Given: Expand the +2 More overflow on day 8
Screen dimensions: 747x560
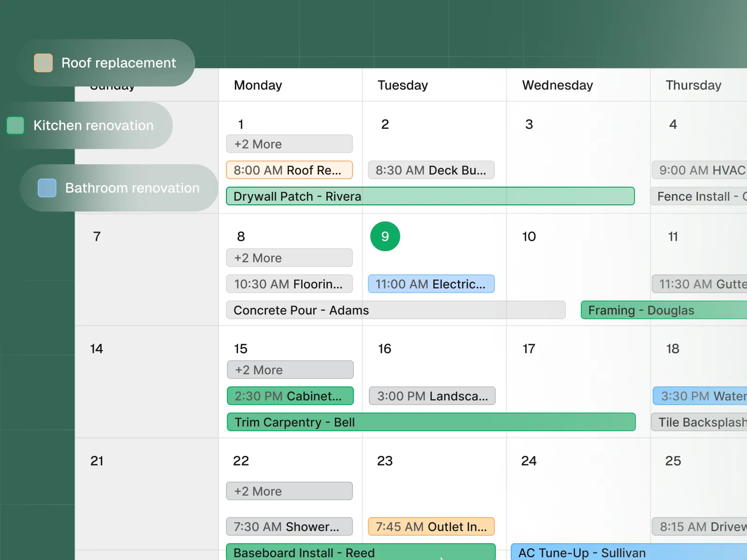Looking at the screenshot, I should [289, 258].
